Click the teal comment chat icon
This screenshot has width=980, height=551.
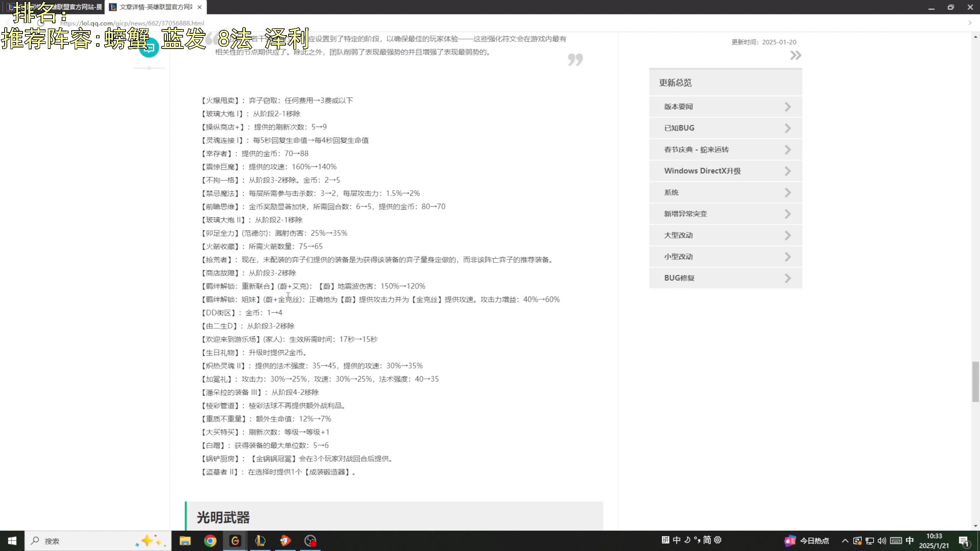[149, 48]
